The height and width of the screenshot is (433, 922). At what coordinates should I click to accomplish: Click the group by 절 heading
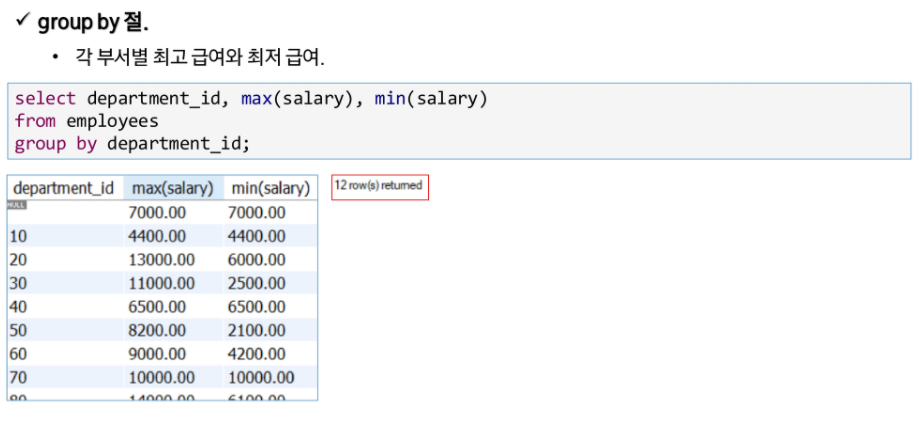point(93,24)
